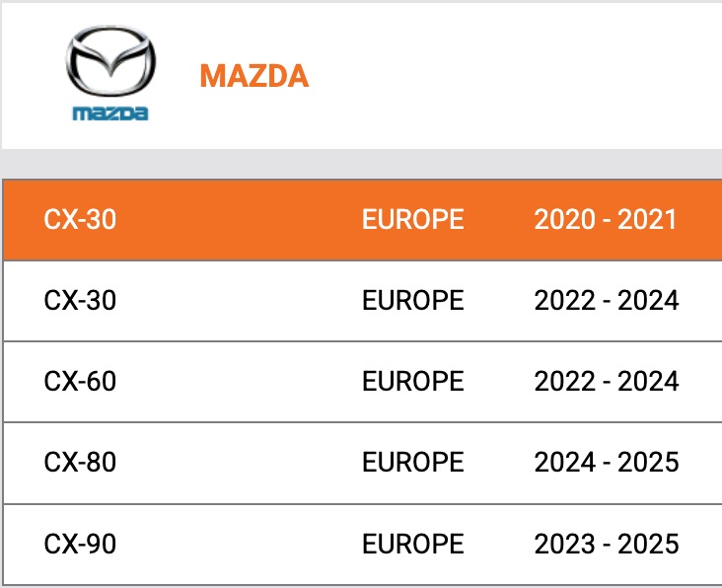Select CX-30 model name in 2020 - 2021 row
This screenshot has height=588, width=722.
80,219
